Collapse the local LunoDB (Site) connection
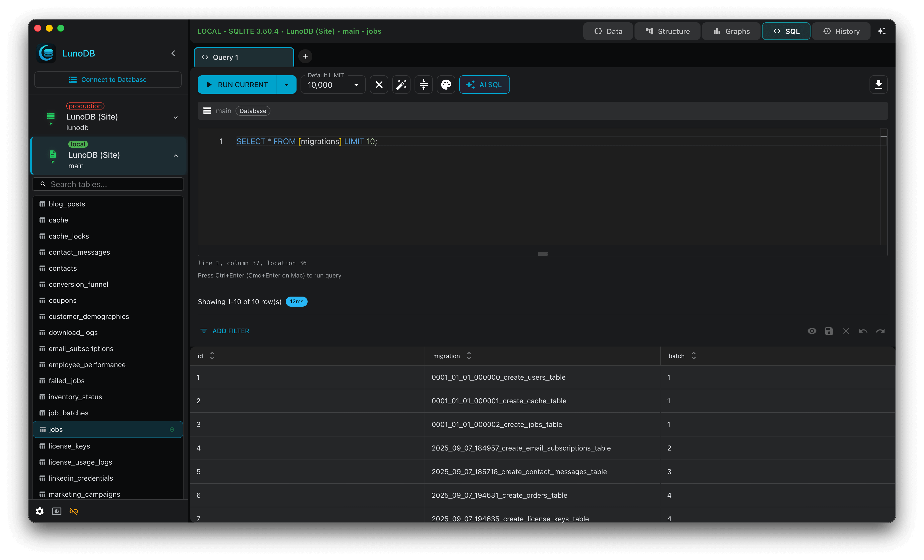924x560 pixels. [x=176, y=156]
